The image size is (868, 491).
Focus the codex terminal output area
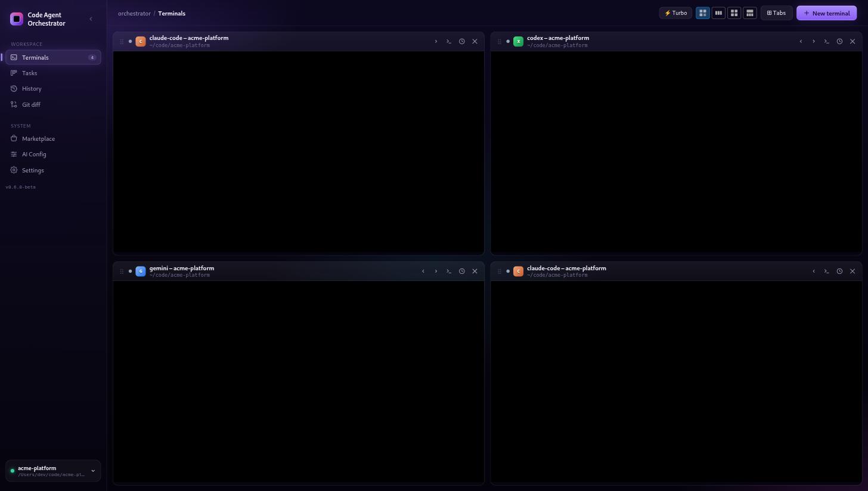(676, 153)
